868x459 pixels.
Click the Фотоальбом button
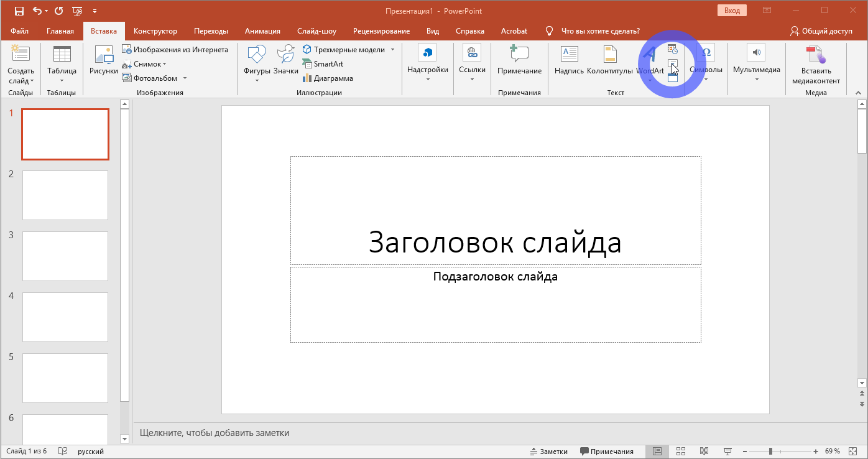[149, 78]
